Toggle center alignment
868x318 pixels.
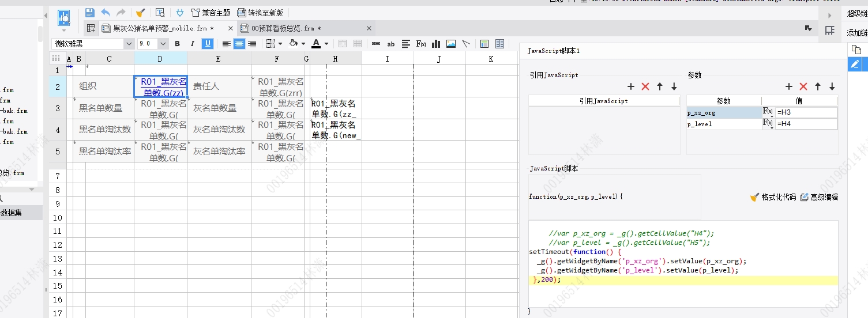click(239, 44)
